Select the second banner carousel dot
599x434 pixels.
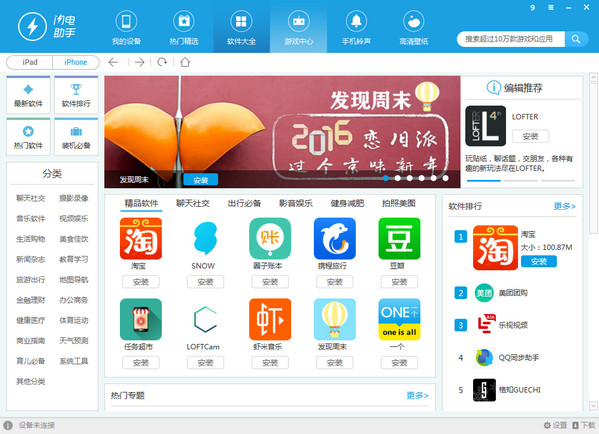pos(398,178)
